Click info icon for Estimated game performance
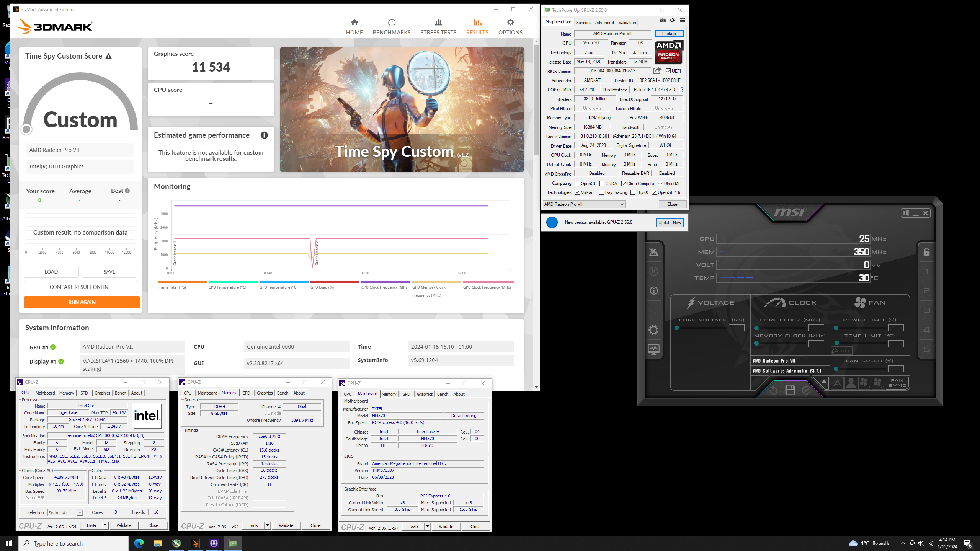The height and width of the screenshot is (551, 980). pos(264,135)
